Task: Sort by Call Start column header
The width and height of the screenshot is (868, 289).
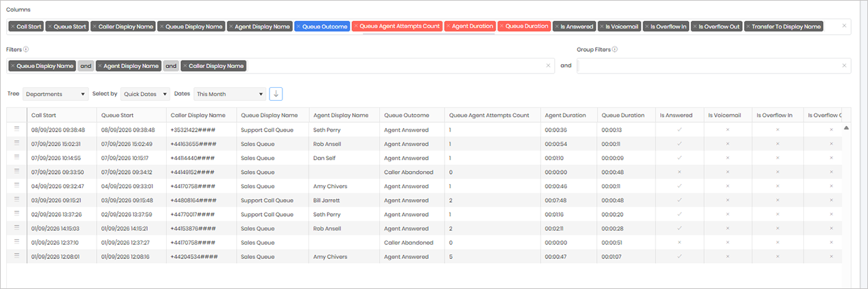Action: [x=45, y=115]
